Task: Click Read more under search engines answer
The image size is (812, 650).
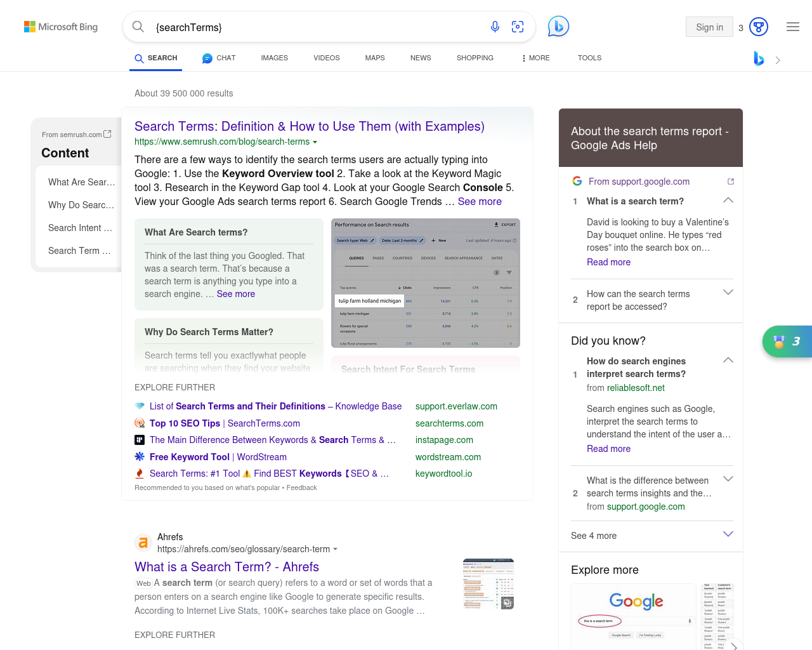Action: click(608, 449)
